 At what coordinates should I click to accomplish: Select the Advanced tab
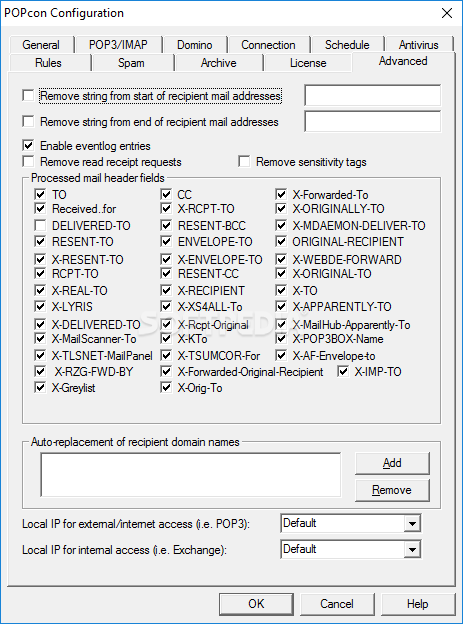[403, 61]
